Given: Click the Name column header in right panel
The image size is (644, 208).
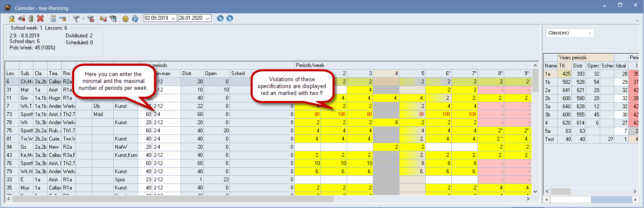Looking at the screenshot, I should click(550, 65).
